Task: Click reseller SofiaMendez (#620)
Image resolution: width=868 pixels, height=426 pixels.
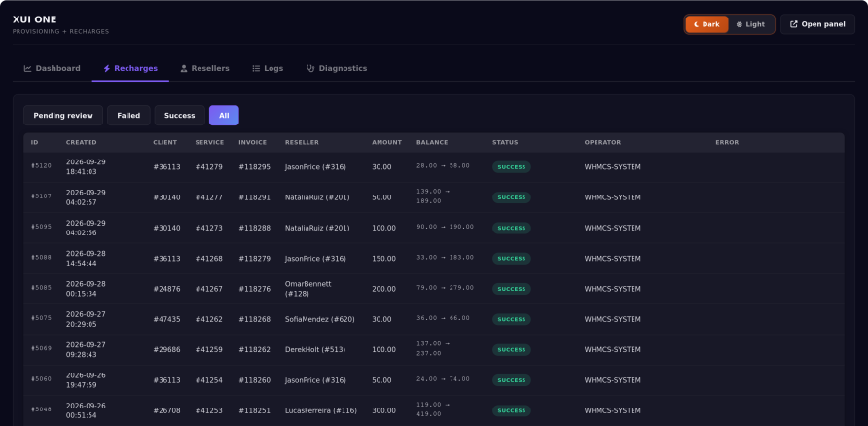Action: (320, 319)
